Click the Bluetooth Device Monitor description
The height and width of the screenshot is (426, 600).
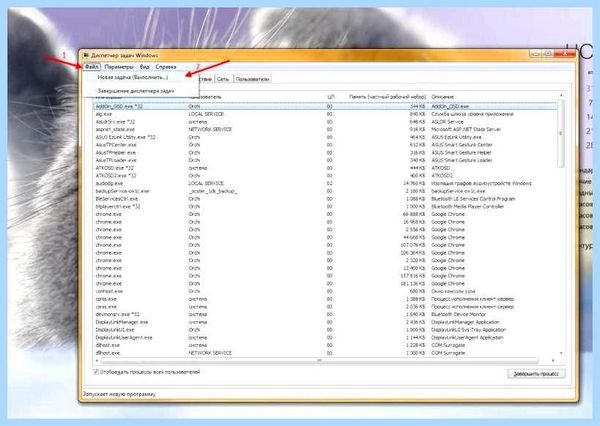pyautogui.click(x=458, y=314)
